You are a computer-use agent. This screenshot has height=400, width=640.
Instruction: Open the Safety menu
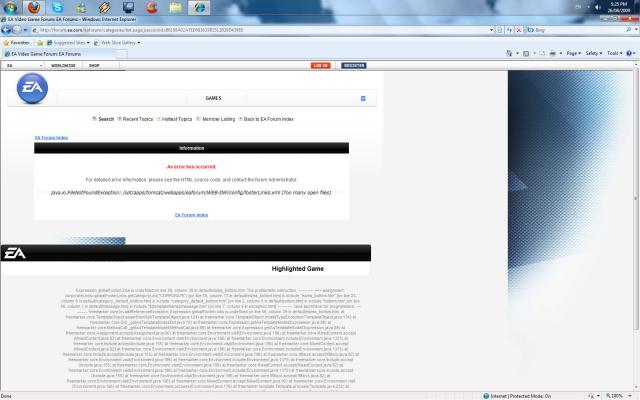(593, 53)
